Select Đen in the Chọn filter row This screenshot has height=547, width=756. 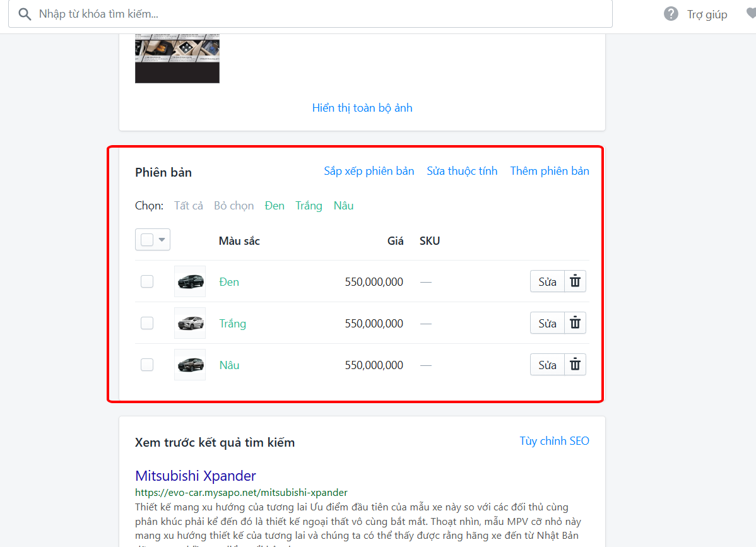click(275, 206)
